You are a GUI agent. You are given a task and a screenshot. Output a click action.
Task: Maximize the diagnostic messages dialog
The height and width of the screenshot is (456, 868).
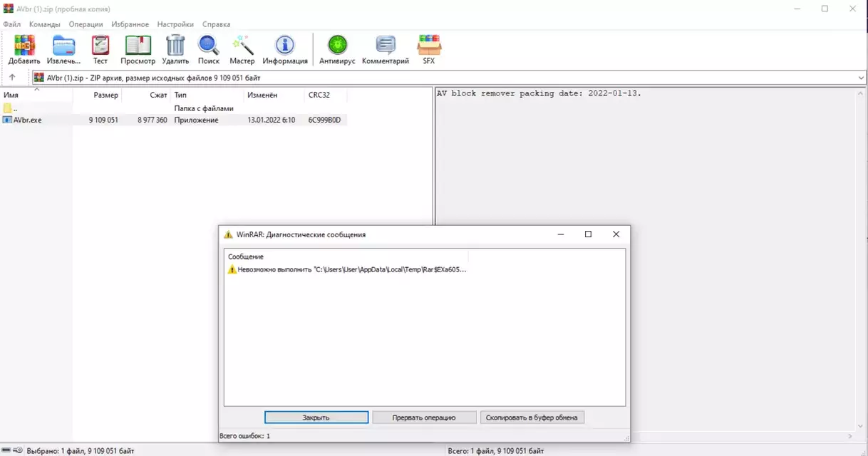tap(588, 234)
